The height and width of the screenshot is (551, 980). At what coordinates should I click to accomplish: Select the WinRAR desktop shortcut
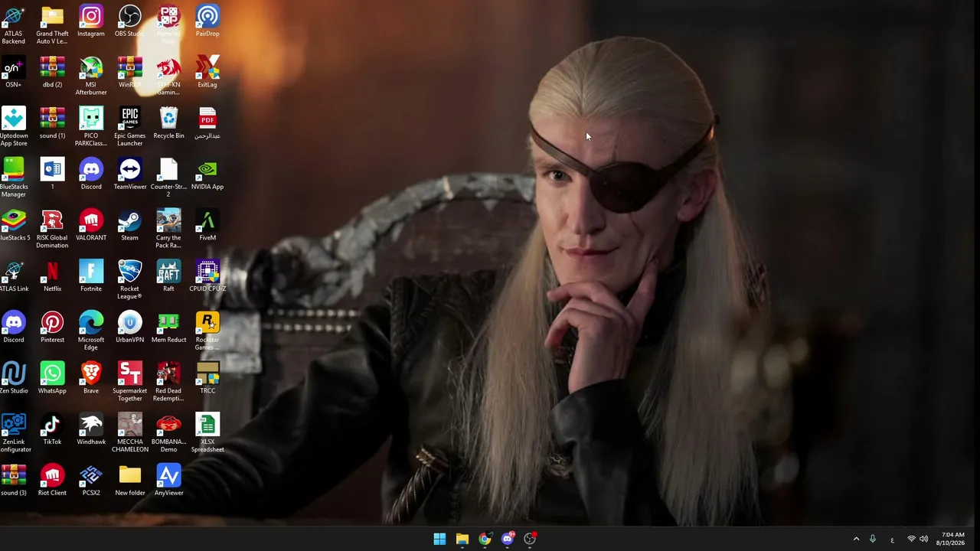130,73
